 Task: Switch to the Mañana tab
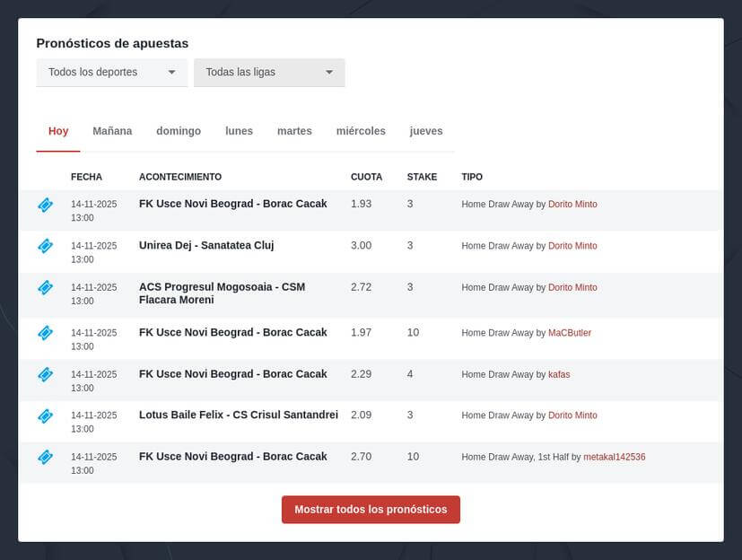(111, 130)
